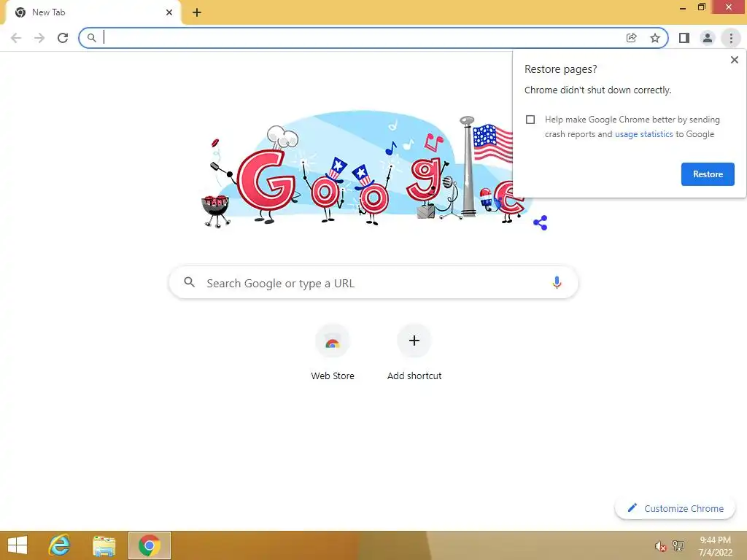The width and height of the screenshot is (747, 560).
Task: Open a new tab with plus button
Action: coord(197,12)
